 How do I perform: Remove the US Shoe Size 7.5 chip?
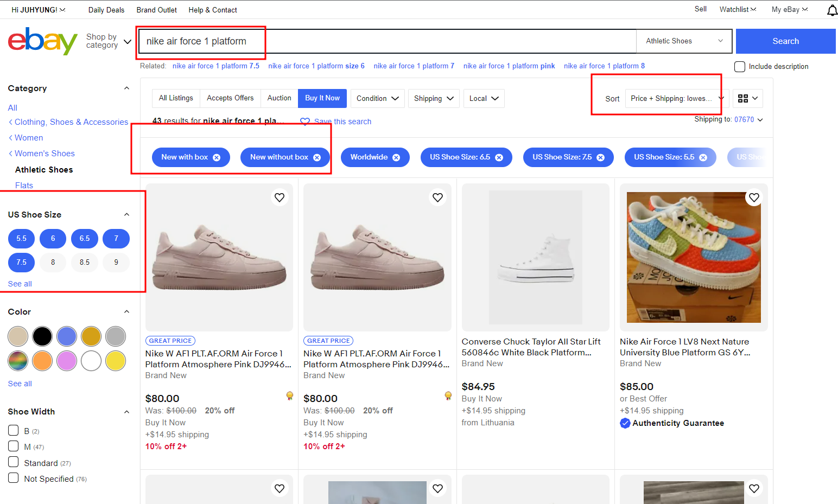click(x=600, y=157)
